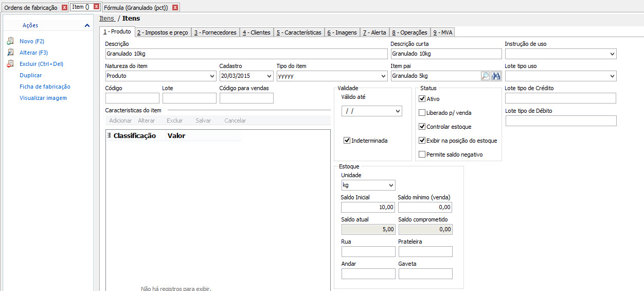Uncheck the Indeterminada validity checkbox
Screen dimensions: 644x291
(347, 141)
